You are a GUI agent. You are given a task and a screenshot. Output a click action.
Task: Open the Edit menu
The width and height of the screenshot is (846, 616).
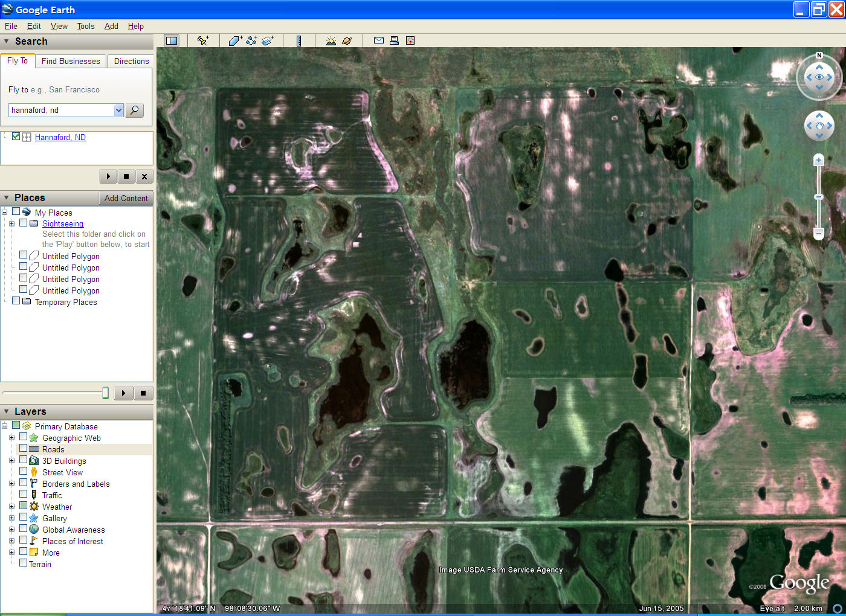(x=34, y=26)
